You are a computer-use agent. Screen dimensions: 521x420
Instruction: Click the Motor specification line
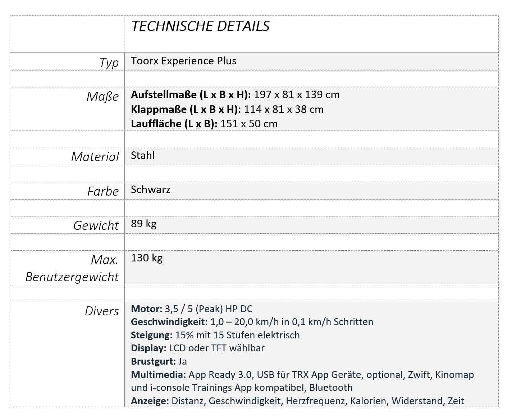[192, 309]
